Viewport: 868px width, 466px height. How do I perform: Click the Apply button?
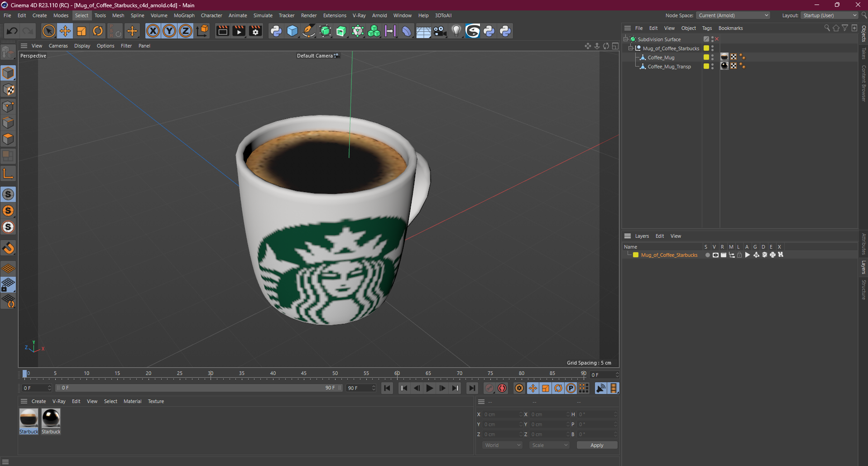597,445
